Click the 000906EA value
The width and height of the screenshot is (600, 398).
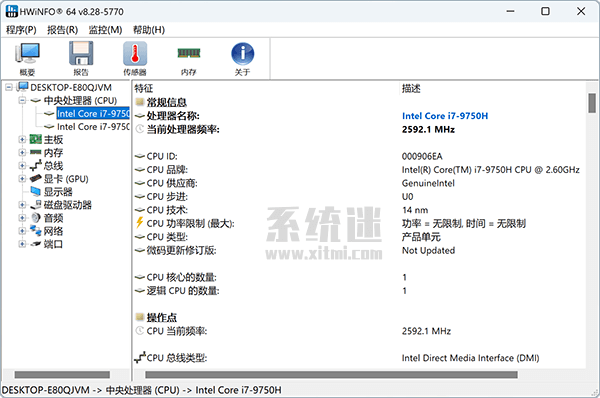422,156
